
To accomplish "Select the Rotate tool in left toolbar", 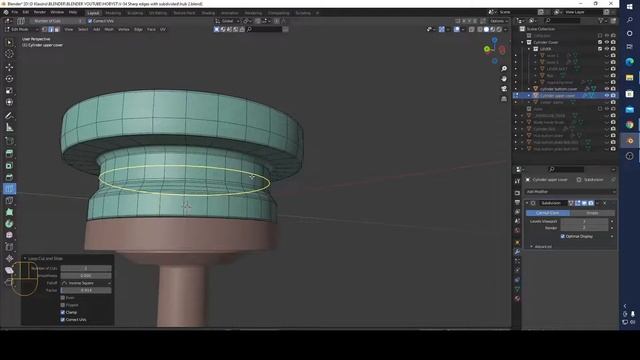I will coord(9,79).
